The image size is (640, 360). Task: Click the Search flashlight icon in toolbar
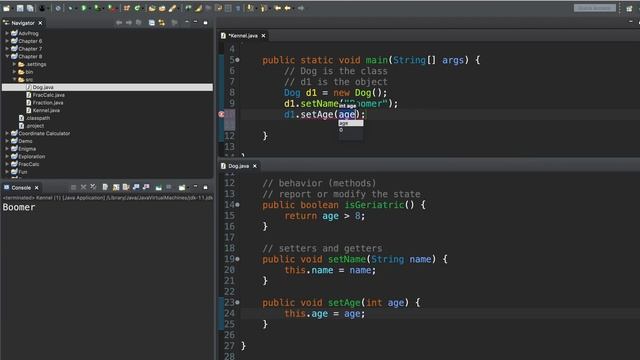click(172, 8)
